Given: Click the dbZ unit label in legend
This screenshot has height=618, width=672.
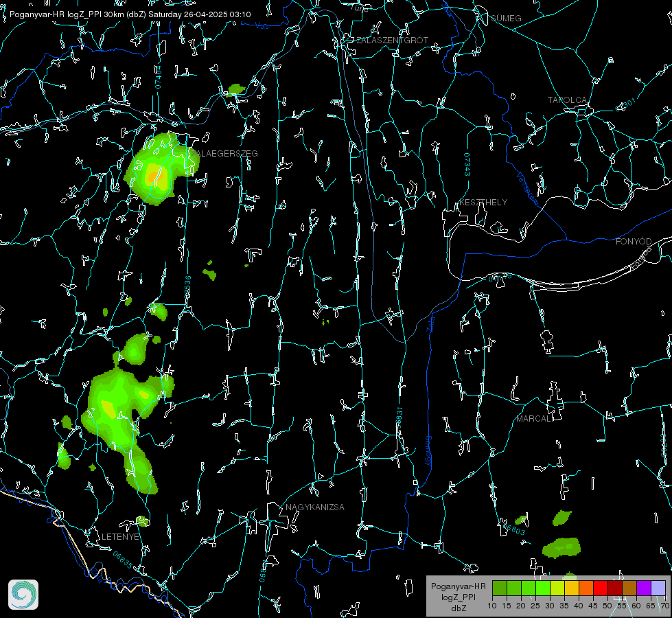Looking at the screenshot, I should 458,608.
